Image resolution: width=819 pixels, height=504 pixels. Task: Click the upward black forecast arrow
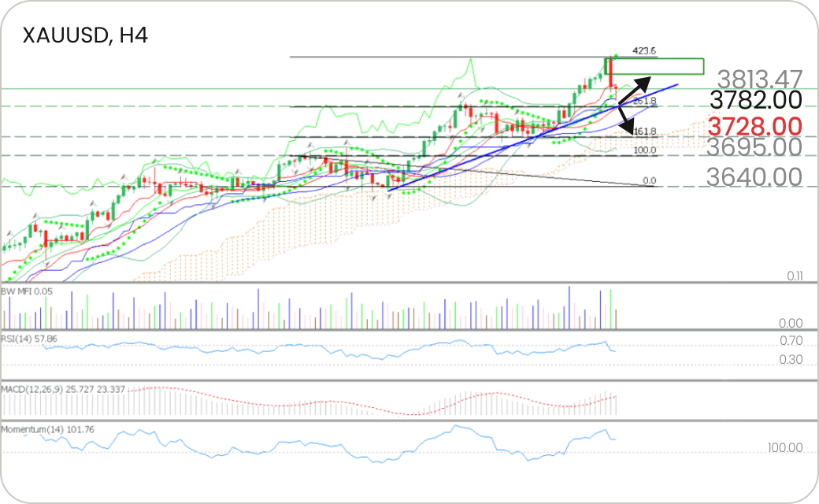click(x=635, y=89)
